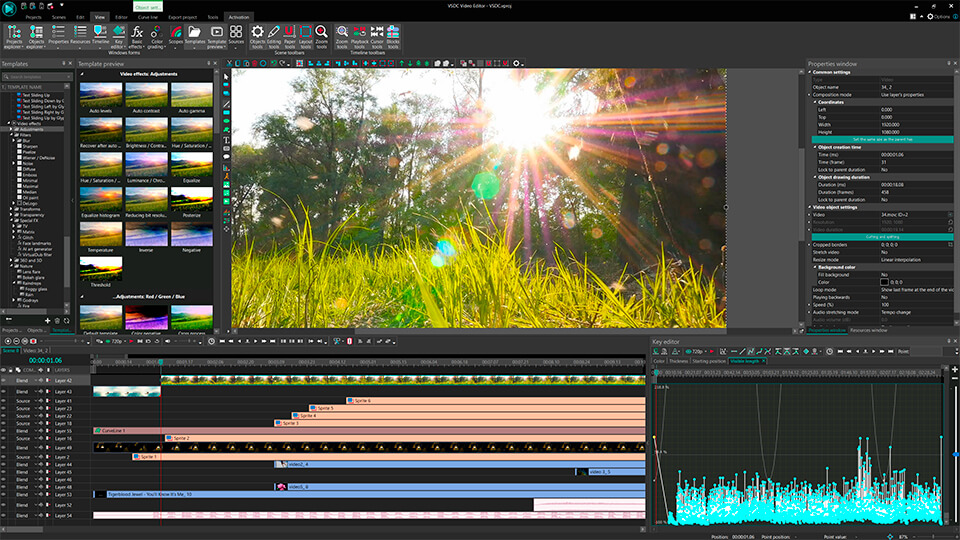Click the scene Zoom tools icon
Viewport: 960px width, 540px height.
pos(321,37)
